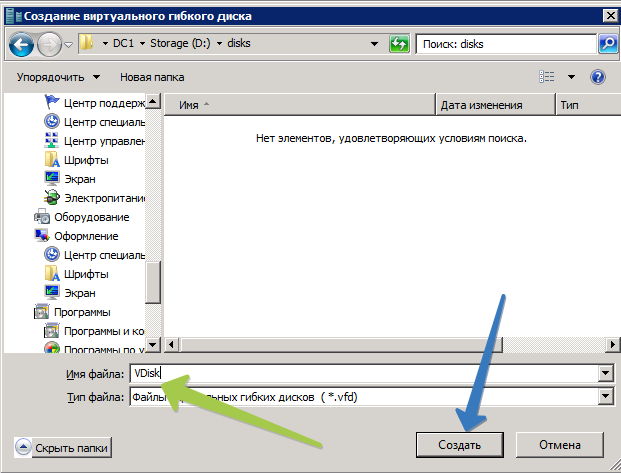
Task: Click the magnifier search icon
Action: coord(608,44)
